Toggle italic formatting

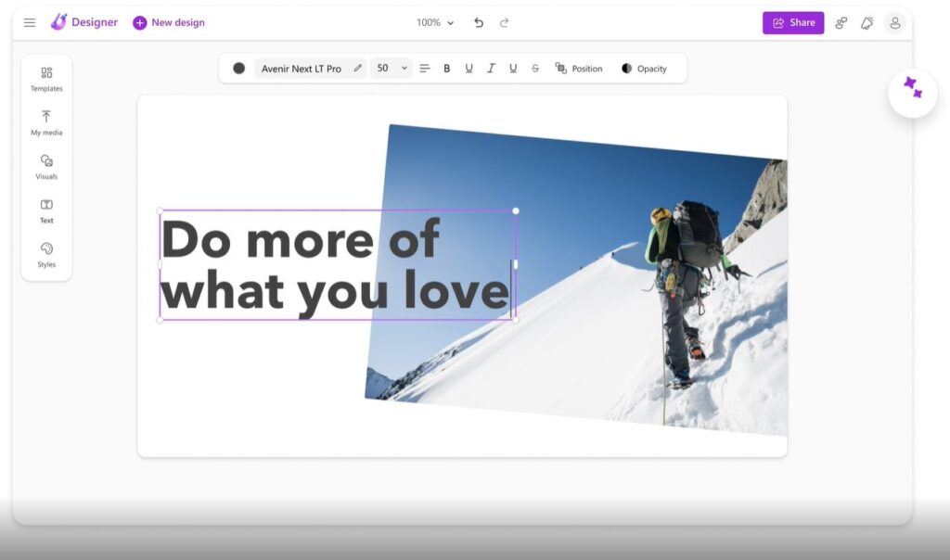pyautogui.click(x=491, y=68)
